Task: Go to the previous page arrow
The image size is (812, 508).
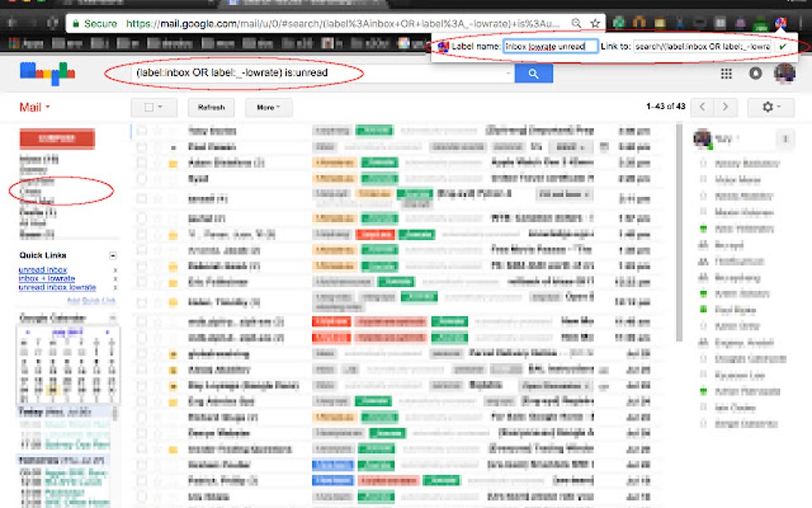Action: pyautogui.click(x=703, y=107)
